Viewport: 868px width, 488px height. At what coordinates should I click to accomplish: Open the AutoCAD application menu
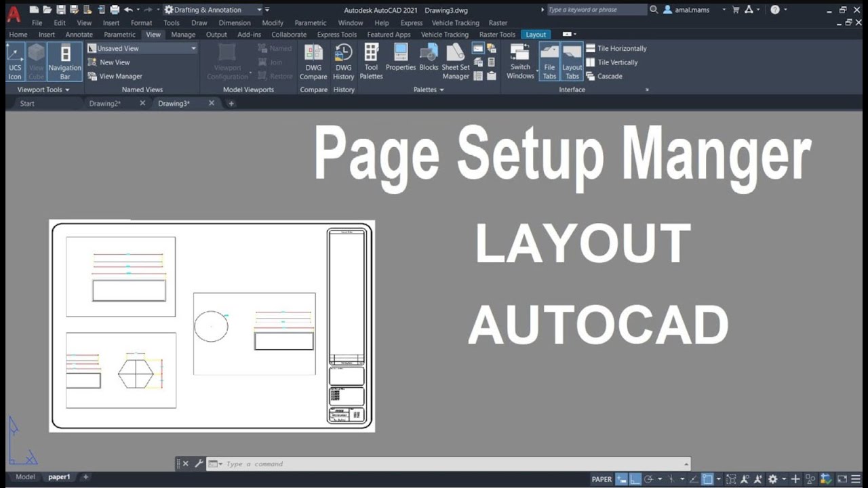tap(14, 14)
